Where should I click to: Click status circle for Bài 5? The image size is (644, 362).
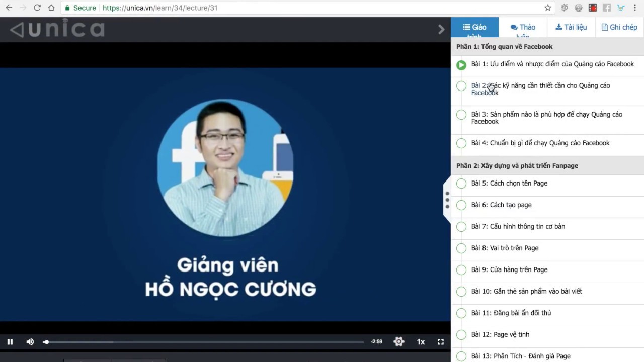click(x=461, y=184)
